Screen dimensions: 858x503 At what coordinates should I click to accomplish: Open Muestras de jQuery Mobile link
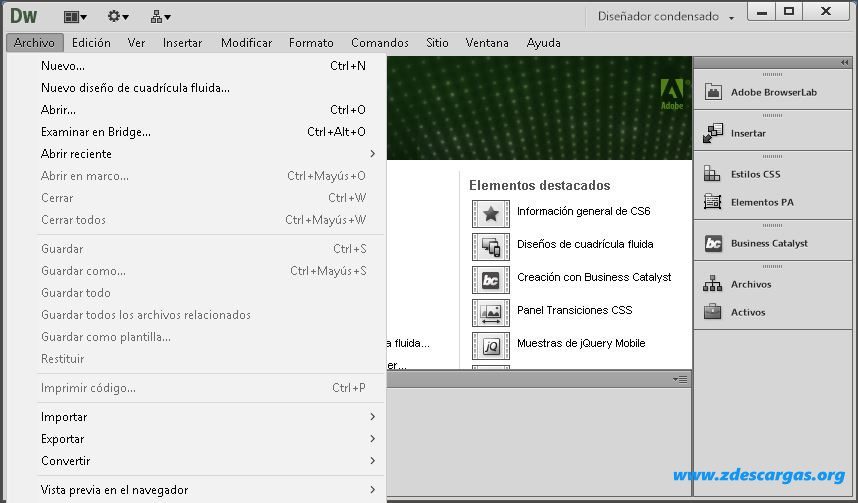581,343
